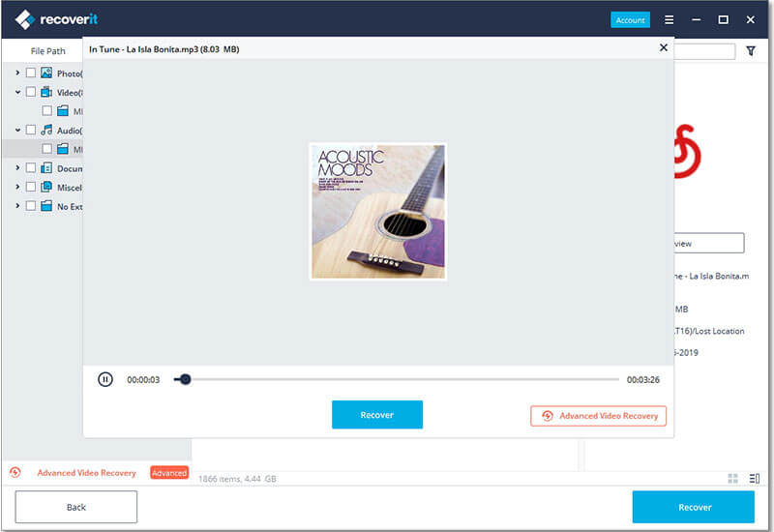This screenshot has width=774, height=532.
Task: Pause the audio preview playback
Action: 105,379
